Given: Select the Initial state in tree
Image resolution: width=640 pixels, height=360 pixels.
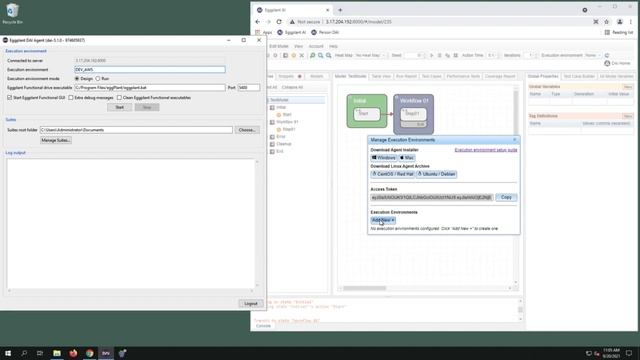Looking at the screenshot, I should tap(281, 107).
